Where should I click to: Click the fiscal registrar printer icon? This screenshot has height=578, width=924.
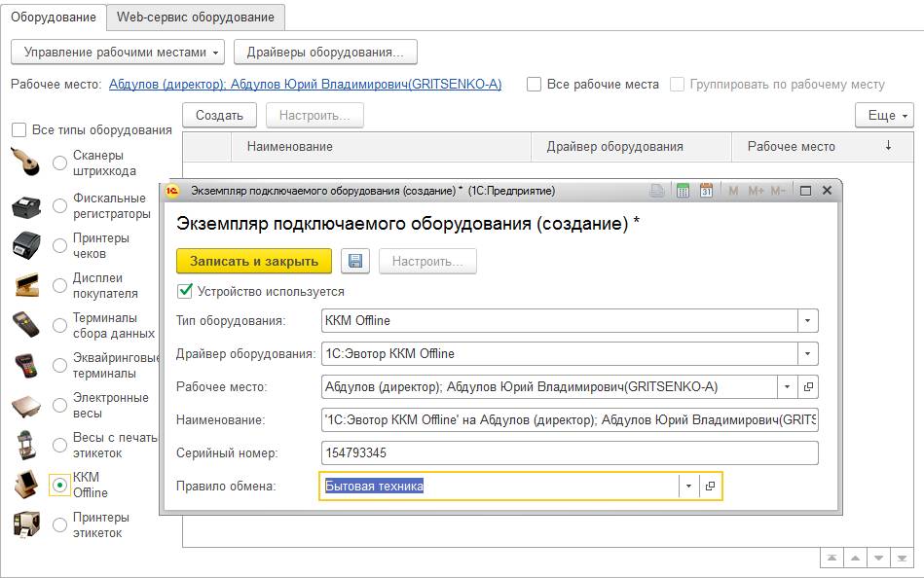coord(26,206)
